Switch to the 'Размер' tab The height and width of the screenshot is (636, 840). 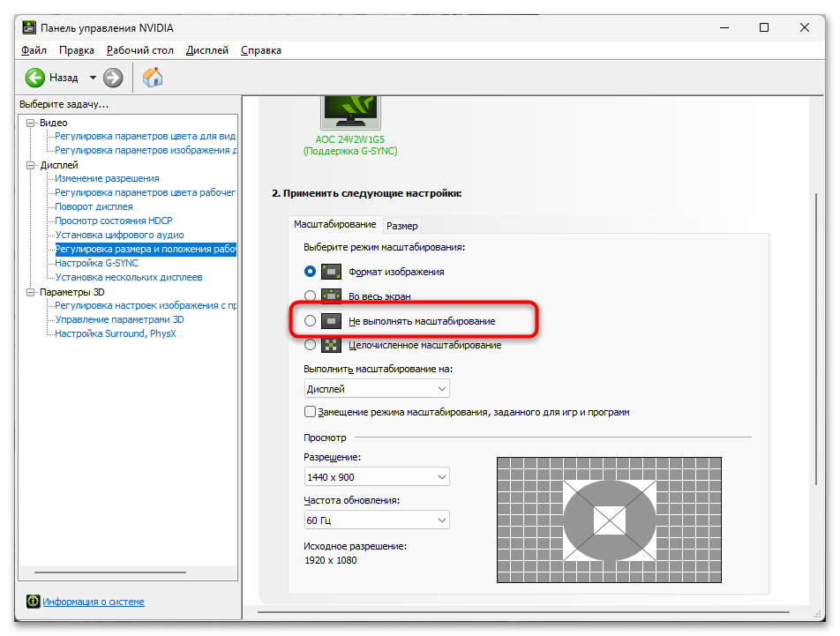pyautogui.click(x=401, y=226)
